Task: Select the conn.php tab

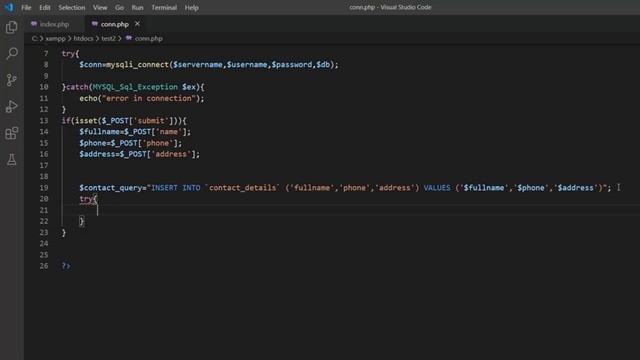Action: point(115,24)
